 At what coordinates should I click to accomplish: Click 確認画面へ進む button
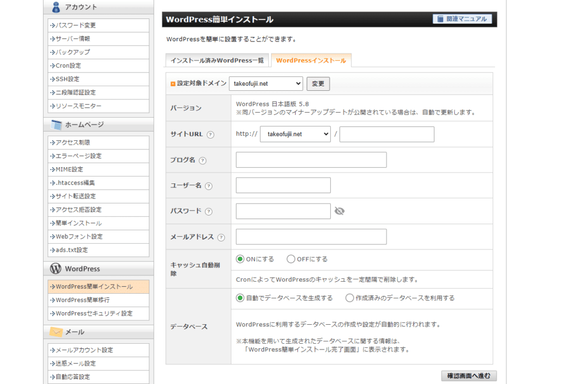pos(469,376)
